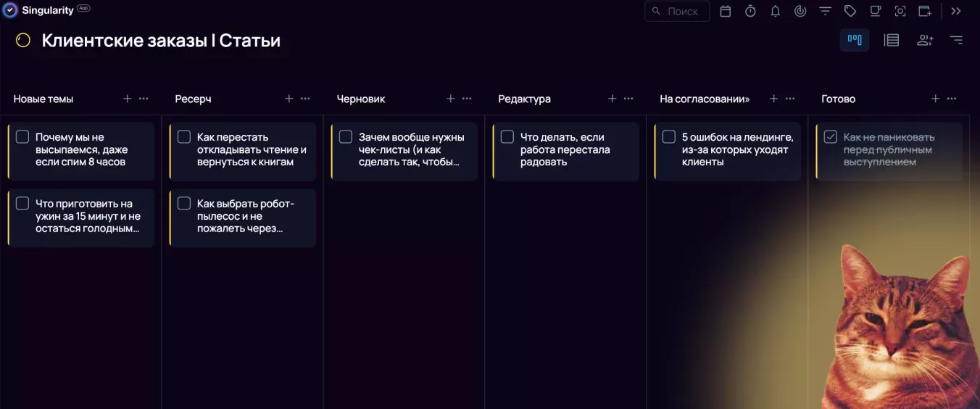Image resolution: width=980 pixels, height=409 pixels.
Task: Click the add window icon
Action: tap(925, 11)
